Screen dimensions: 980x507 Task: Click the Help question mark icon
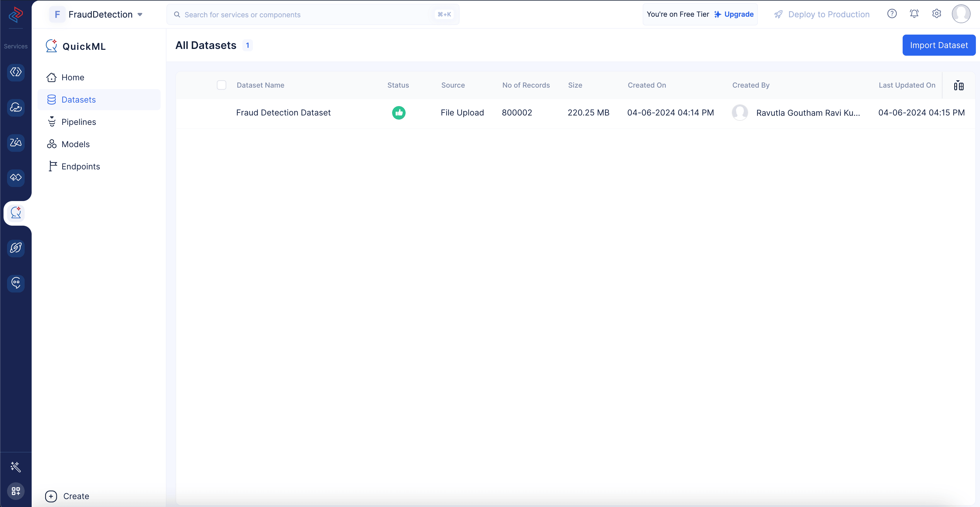pyautogui.click(x=891, y=13)
